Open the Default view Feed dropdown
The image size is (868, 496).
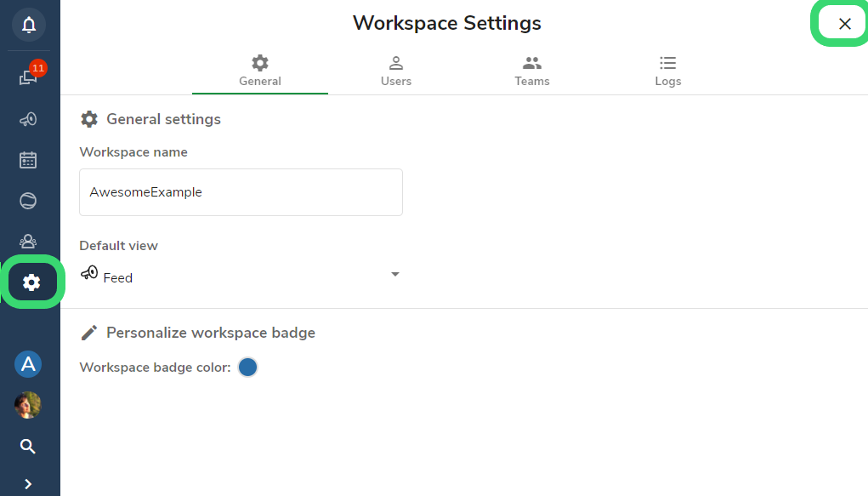241,275
